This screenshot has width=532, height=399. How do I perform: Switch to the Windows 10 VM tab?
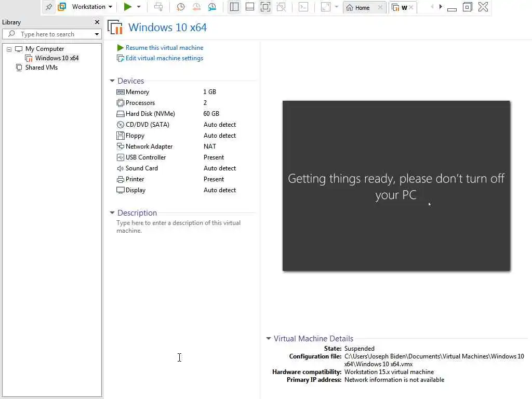click(400, 7)
